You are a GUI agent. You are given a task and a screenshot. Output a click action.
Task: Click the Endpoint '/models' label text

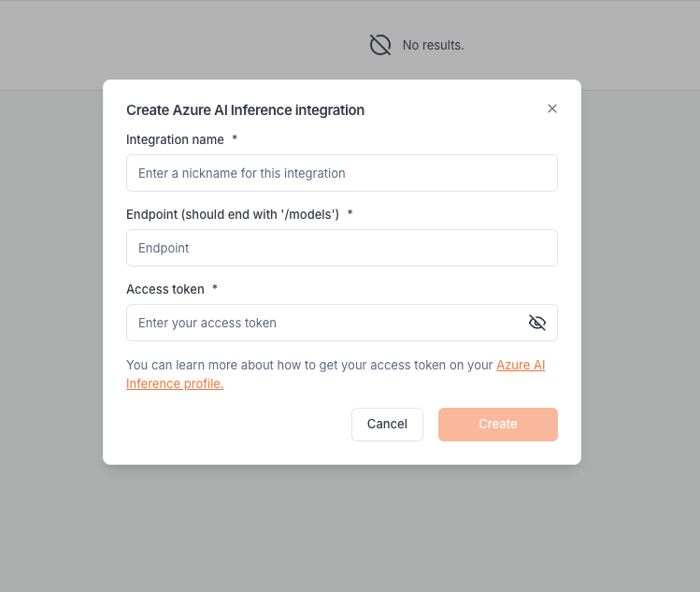[233, 214]
